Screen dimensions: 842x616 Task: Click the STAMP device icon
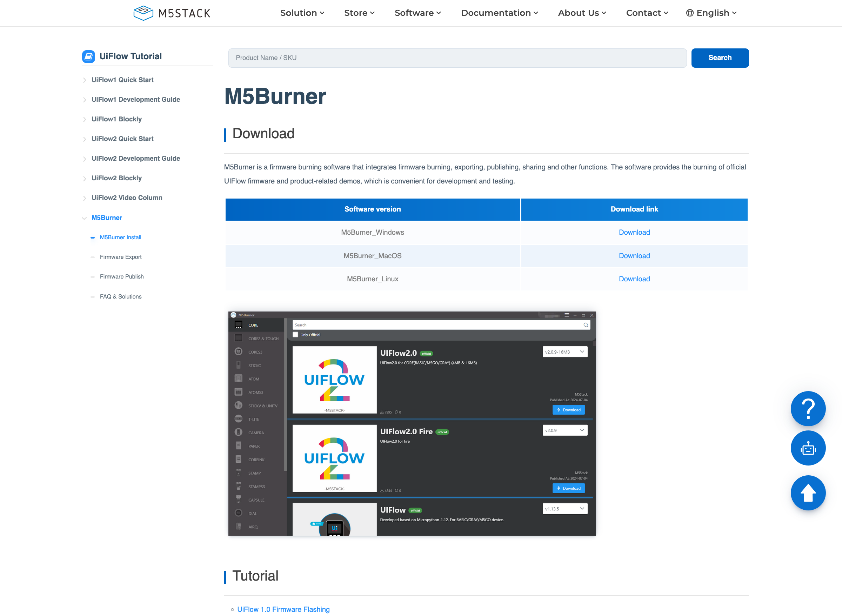tap(238, 473)
